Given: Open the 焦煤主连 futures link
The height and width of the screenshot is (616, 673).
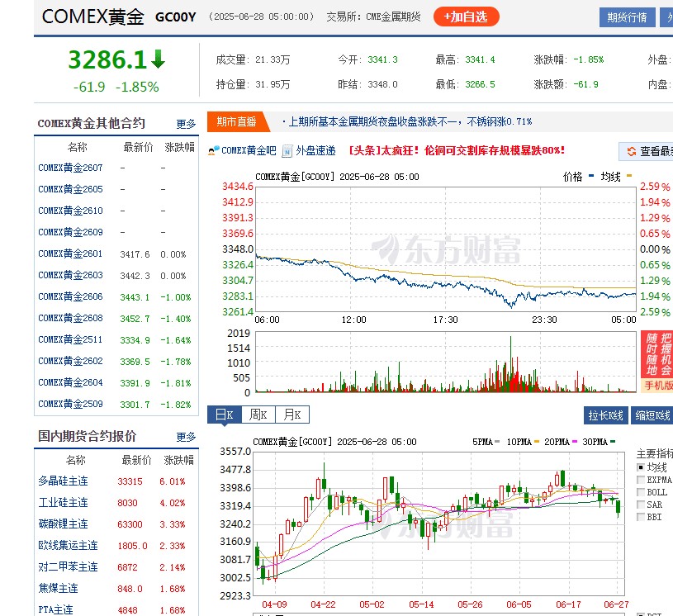Looking at the screenshot, I should coord(59,589).
